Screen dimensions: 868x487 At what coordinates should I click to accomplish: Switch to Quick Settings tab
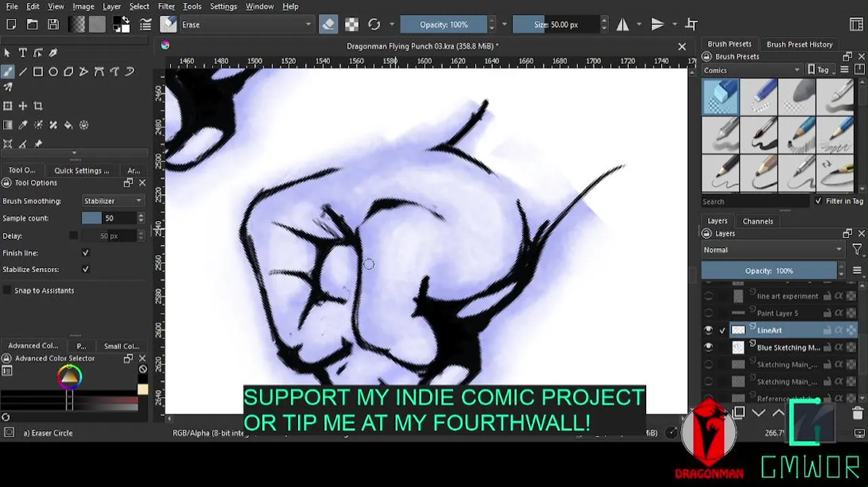pos(82,170)
